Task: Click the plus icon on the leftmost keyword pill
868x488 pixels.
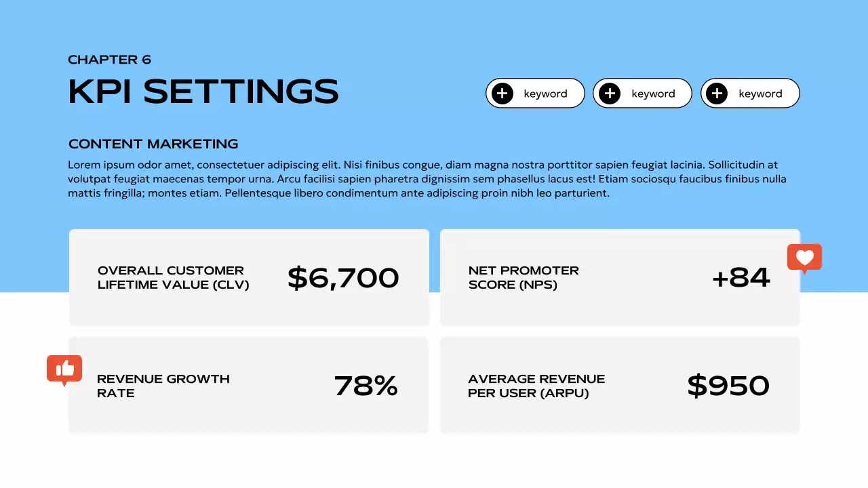Action: pyautogui.click(x=502, y=94)
